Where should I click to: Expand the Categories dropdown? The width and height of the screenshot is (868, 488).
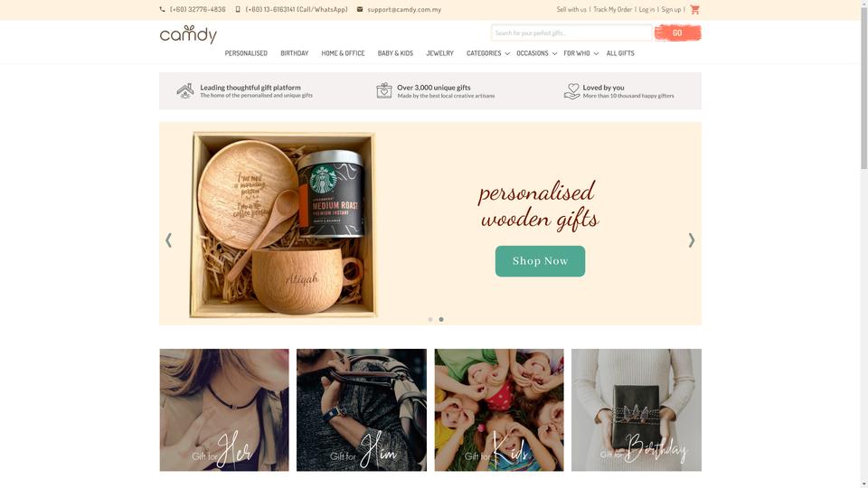point(487,53)
